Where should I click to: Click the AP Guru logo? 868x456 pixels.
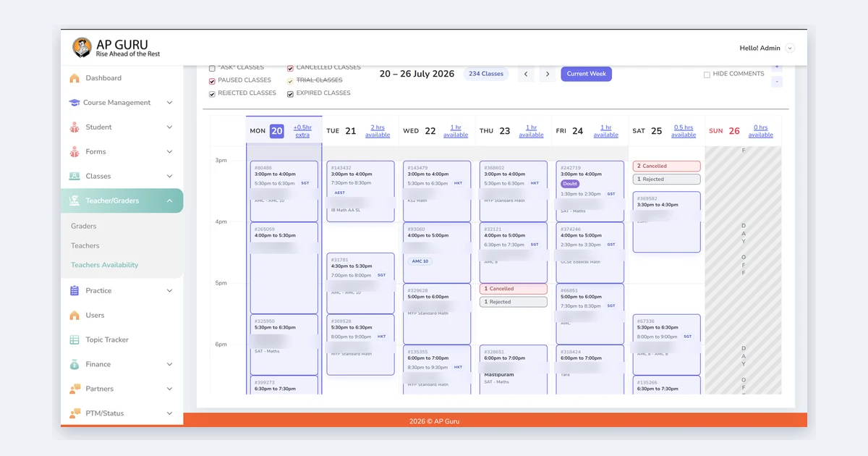tap(116, 48)
